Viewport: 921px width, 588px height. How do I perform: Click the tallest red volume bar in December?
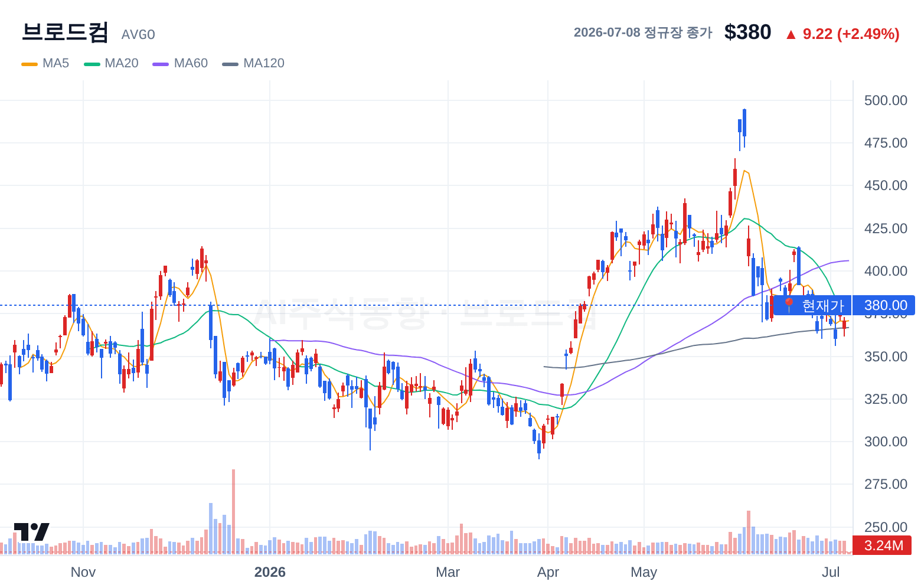tap(234, 511)
